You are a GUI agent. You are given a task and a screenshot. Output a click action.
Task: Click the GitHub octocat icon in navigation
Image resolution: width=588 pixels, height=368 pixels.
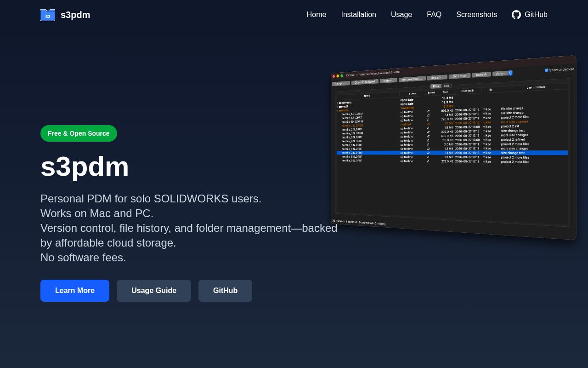pyautogui.click(x=516, y=15)
